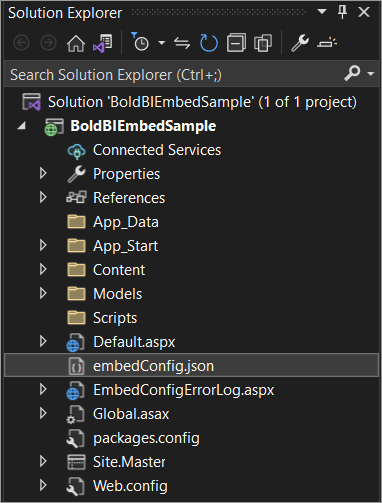Click the Forward navigation arrow icon
The height and width of the screenshot is (503, 382).
click(48, 43)
